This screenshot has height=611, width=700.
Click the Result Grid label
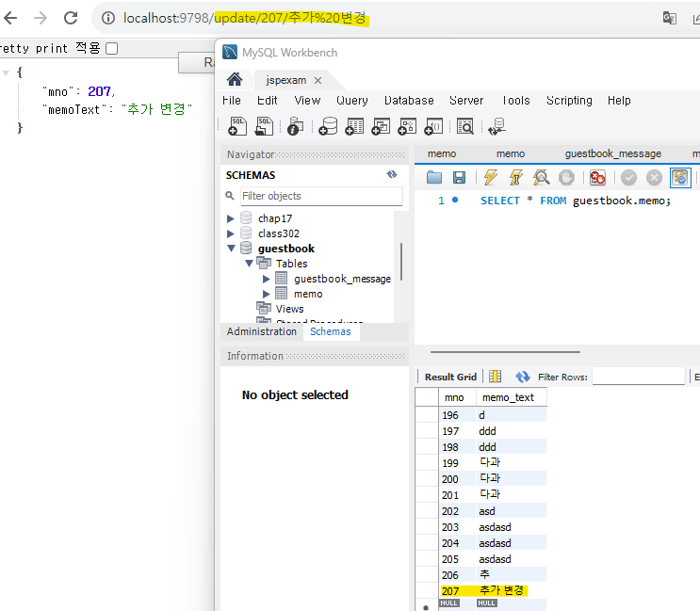(450, 377)
